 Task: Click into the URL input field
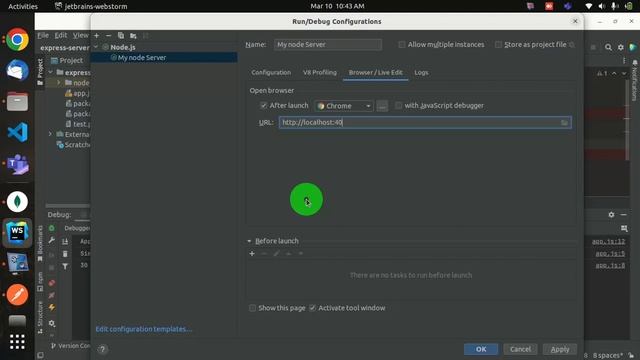425,122
